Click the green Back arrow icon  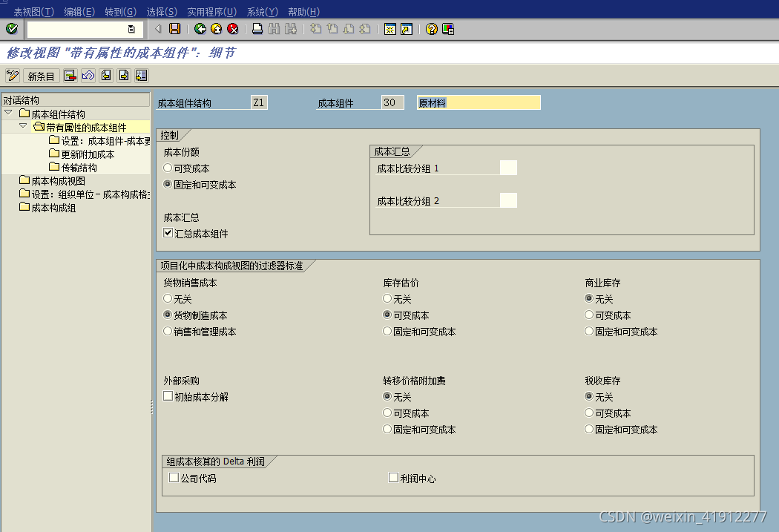[x=200, y=29]
